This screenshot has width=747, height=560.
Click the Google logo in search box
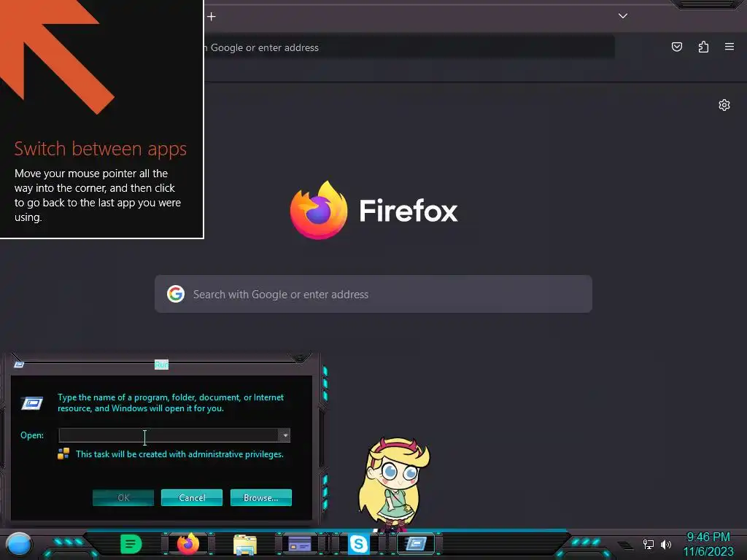pyautogui.click(x=176, y=295)
